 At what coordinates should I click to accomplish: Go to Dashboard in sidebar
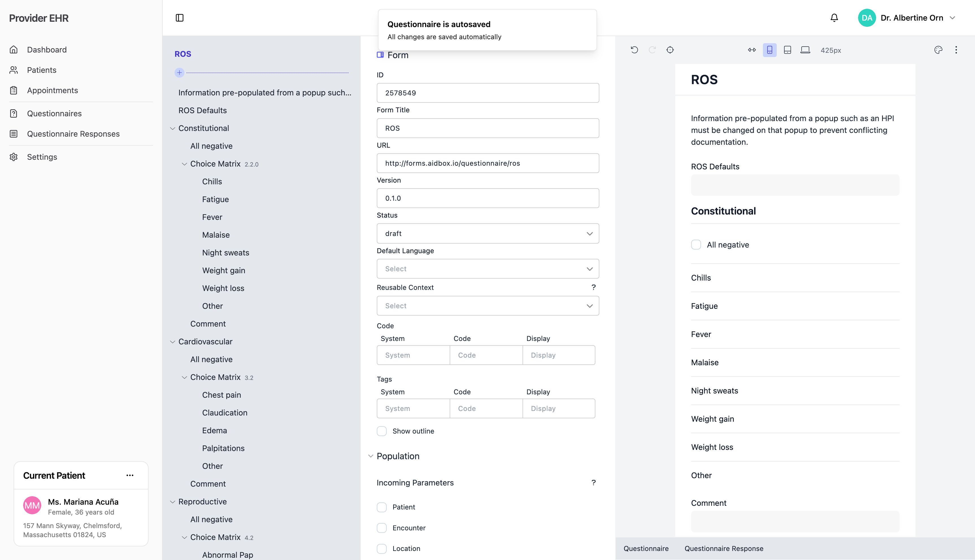[x=47, y=50]
